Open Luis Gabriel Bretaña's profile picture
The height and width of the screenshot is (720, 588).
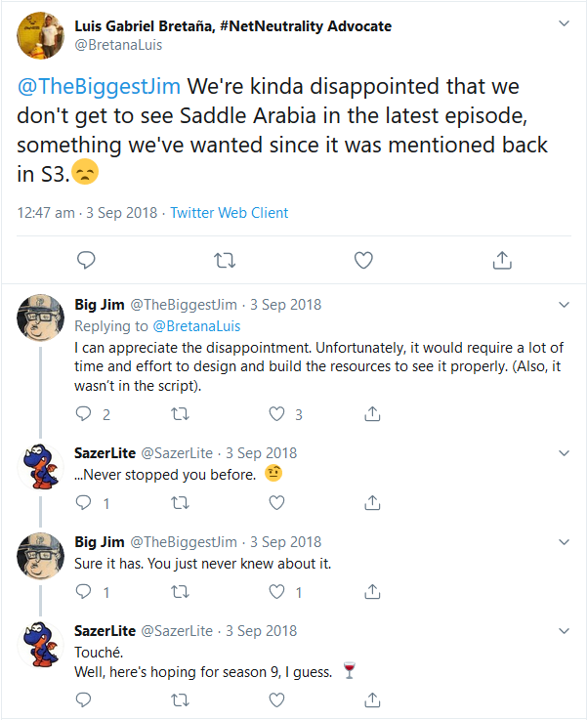[x=41, y=35]
